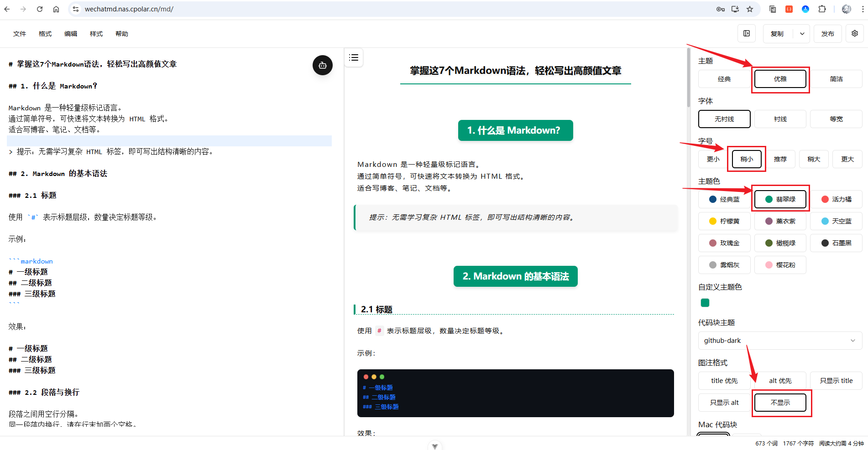Pick the 经典蓝 theme color

click(x=724, y=199)
